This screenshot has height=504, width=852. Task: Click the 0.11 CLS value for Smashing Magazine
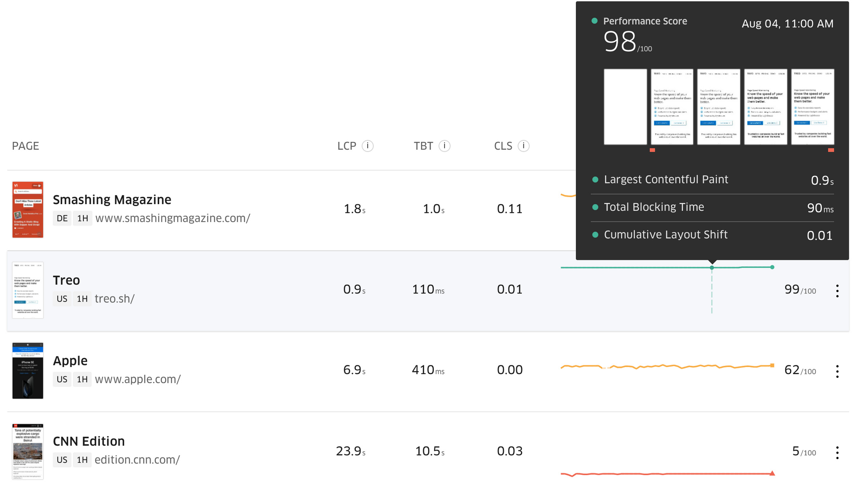click(510, 209)
